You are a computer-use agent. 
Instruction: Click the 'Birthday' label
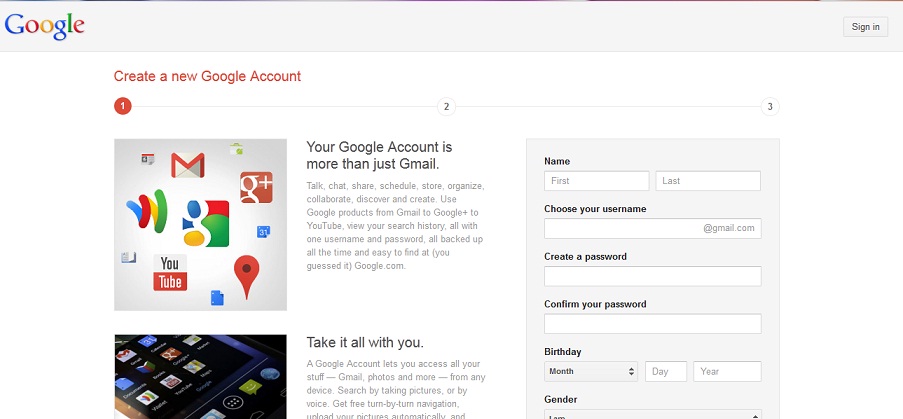pyautogui.click(x=563, y=352)
